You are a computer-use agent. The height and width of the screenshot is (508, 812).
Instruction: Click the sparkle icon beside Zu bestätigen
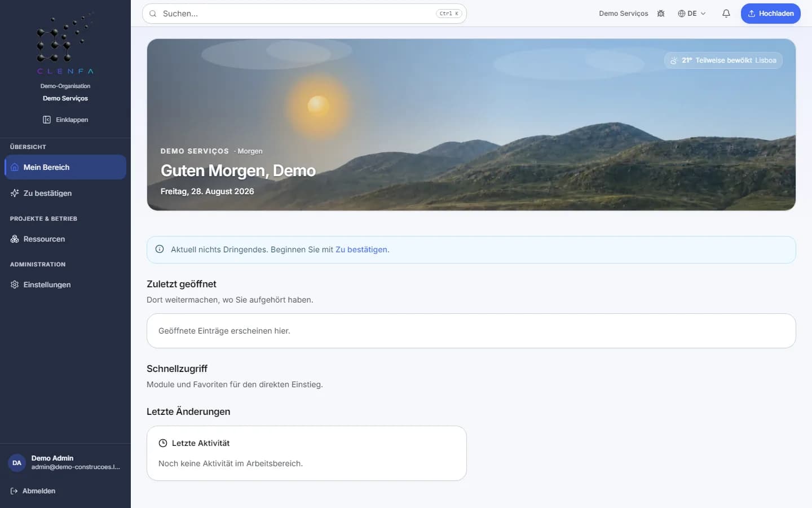(15, 193)
